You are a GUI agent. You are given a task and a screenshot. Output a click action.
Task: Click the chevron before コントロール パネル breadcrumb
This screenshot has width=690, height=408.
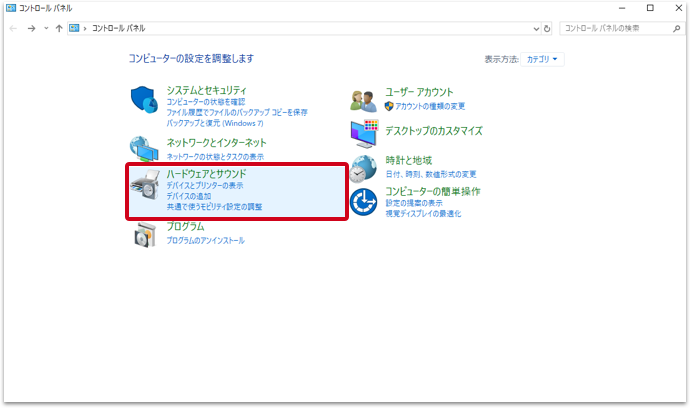[85, 29]
